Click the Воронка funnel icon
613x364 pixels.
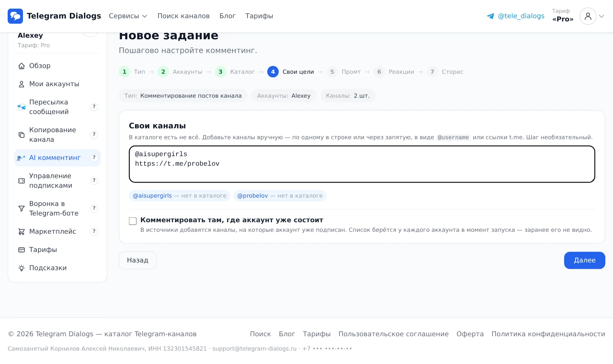coord(21,209)
